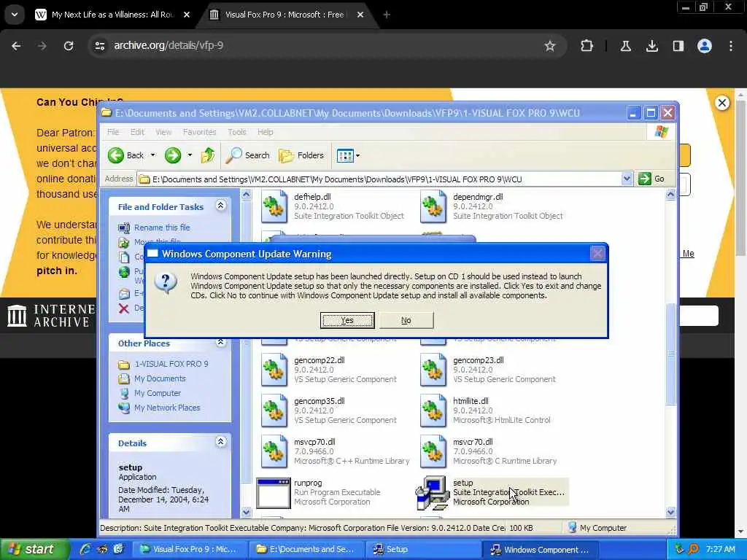
Task: Open a new browser tab
Action: pyautogui.click(x=387, y=15)
